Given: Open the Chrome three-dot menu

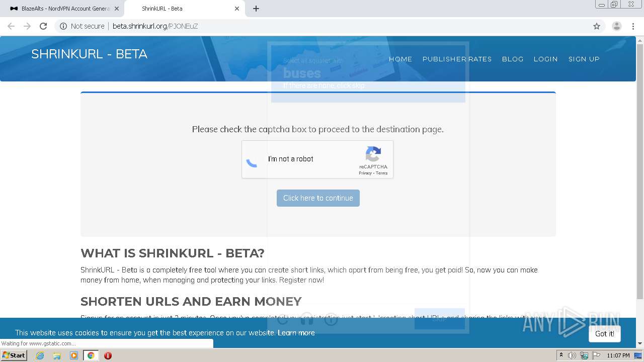Looking at the screenshot, I should [633, 26].
